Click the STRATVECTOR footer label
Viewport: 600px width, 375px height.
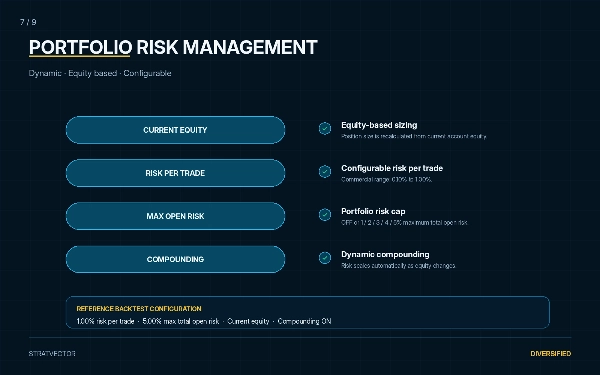[x=52, y=354]
